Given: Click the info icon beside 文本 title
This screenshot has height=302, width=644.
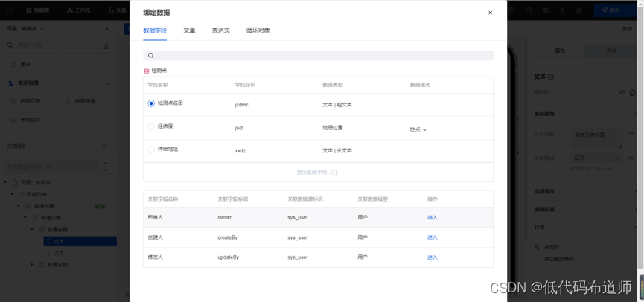Looking at the screenshot, I should tap(552, 77).
